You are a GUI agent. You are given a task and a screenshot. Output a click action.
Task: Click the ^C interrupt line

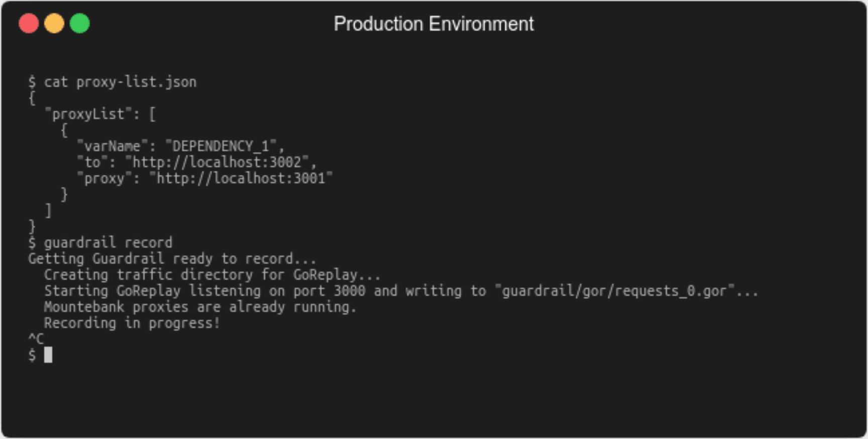(x=36, y=339)
